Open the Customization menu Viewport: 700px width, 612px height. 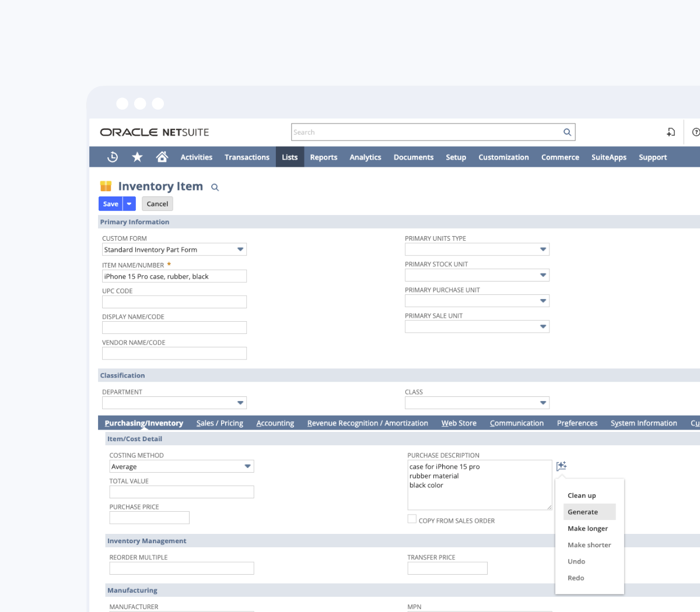[503, 157]
